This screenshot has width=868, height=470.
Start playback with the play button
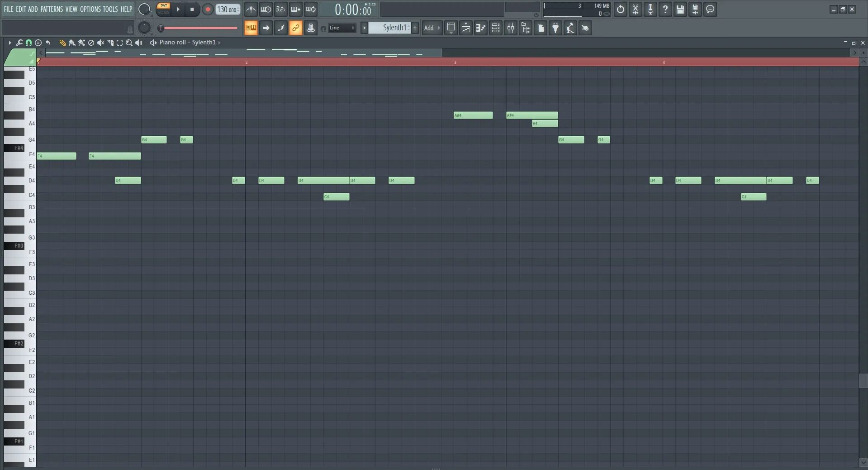[178, 9]
